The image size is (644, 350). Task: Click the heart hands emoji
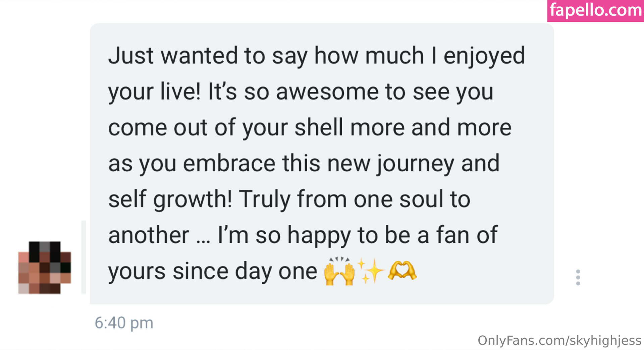(x=402, y=271)
